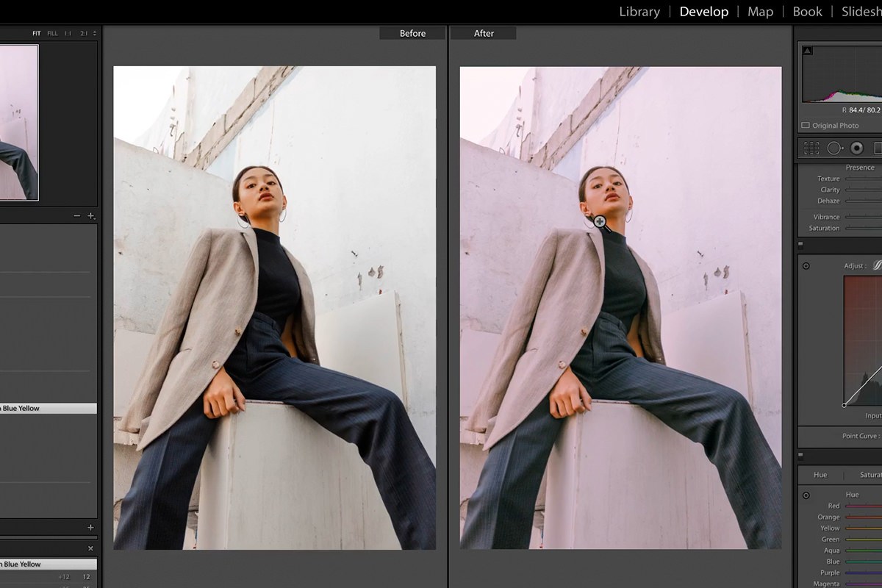
Task: Adjust the Yellow hue slider
Action: 863,528
